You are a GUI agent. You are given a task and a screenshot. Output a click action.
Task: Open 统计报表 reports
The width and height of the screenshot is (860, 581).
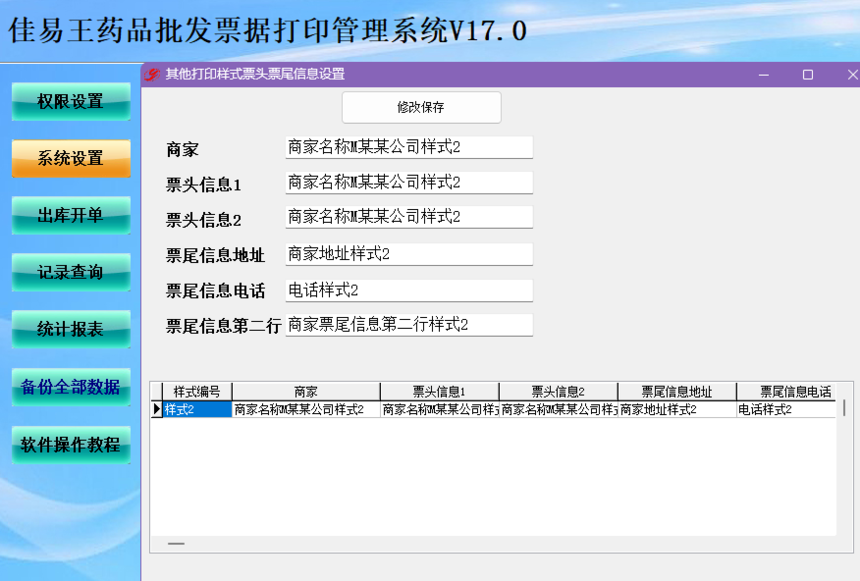pyautogui.click(x=71, y=330)
